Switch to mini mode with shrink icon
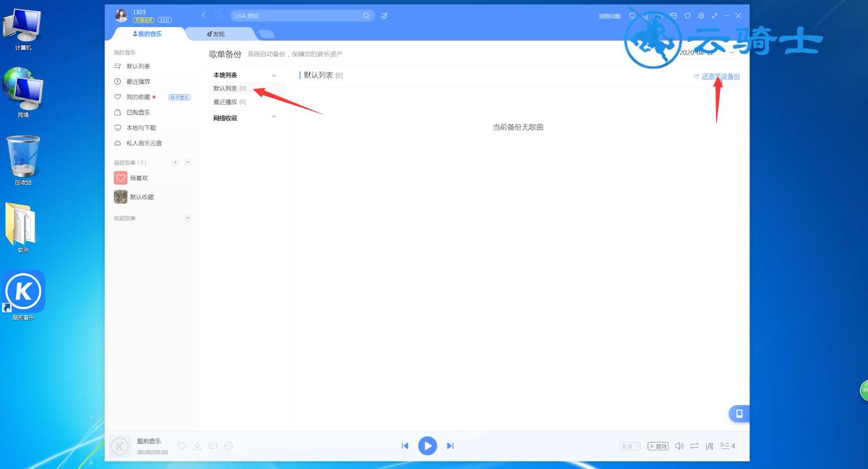This screenshot has width=868, height=469. [714, 16]
